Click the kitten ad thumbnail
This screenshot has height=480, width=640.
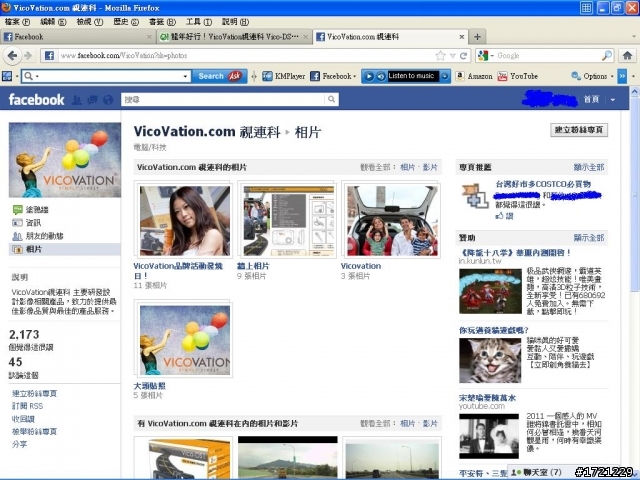tap(490, 360)
